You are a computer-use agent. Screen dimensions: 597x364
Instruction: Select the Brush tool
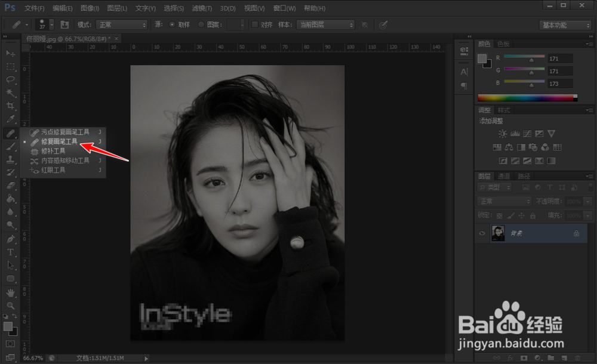pos(10,146)
